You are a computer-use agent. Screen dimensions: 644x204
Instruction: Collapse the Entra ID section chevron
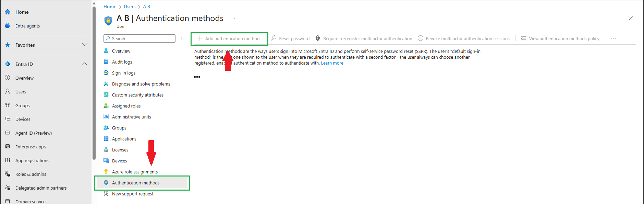pos(85,64)
